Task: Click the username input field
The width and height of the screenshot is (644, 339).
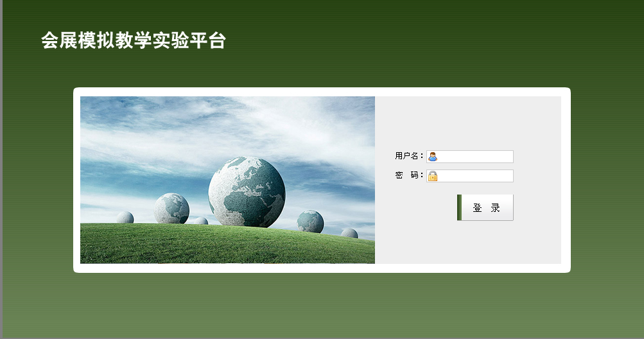Action: coord(470,157)
